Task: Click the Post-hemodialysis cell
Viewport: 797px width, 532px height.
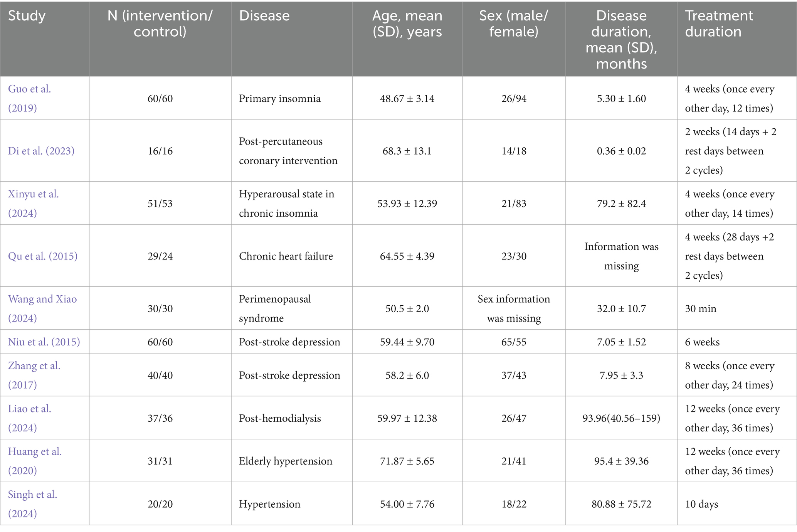Action: tap(280, 418)
